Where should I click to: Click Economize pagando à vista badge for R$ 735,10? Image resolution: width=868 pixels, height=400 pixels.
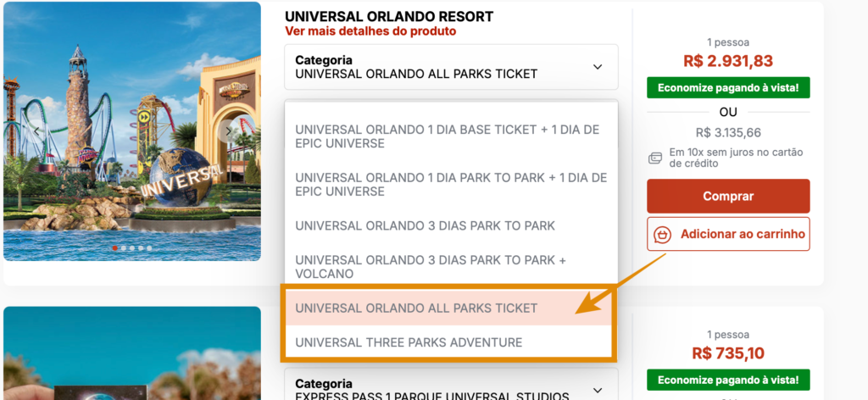(x=728, y=380)
